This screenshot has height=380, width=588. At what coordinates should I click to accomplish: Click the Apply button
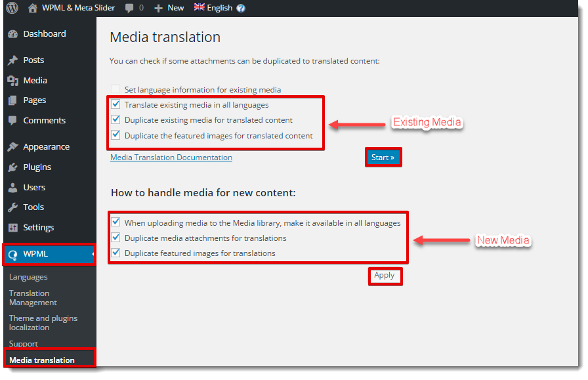tap(385, 276)
